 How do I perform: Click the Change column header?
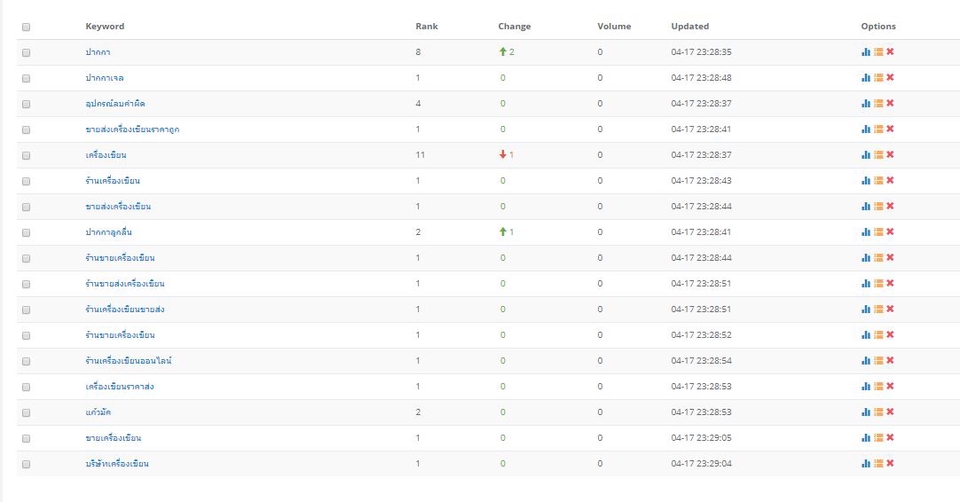click(x=514, y=26)
